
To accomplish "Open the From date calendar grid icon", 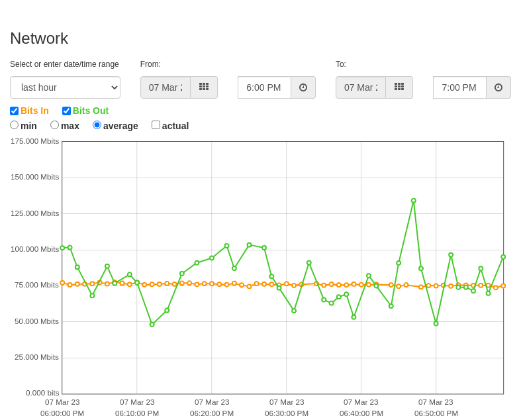I will 204,87.
